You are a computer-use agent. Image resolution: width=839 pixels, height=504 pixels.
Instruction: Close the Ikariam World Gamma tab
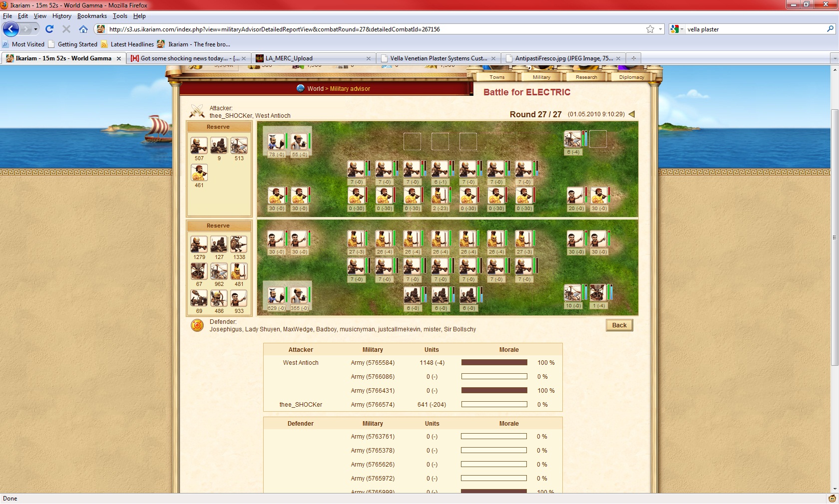coord(119,58)
